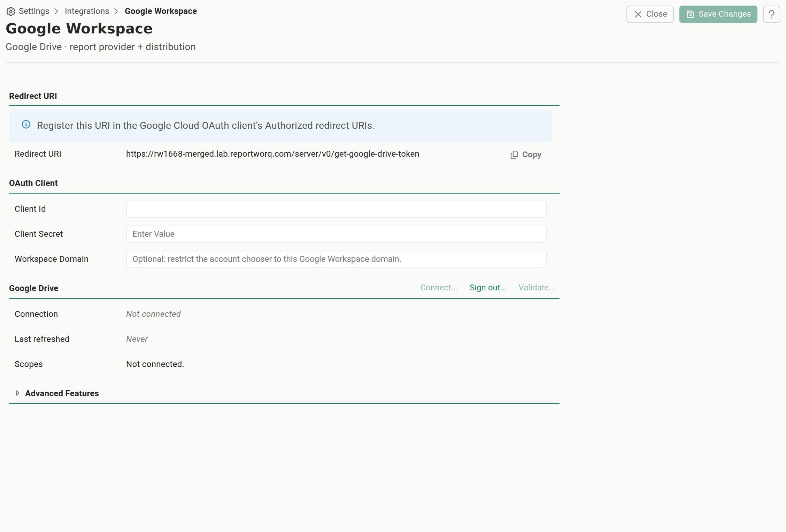This screenshot has width=786, height=532.
Task: Click the 'Not connected.' scopes value
Action: click(155, 364)
